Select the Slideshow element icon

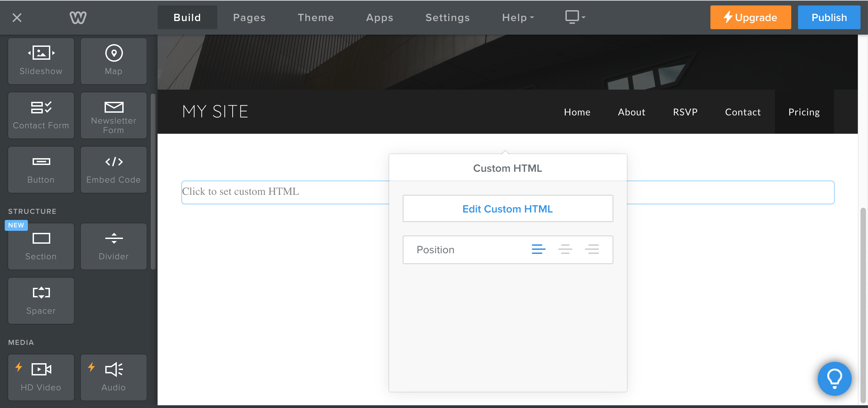point(41,53)
